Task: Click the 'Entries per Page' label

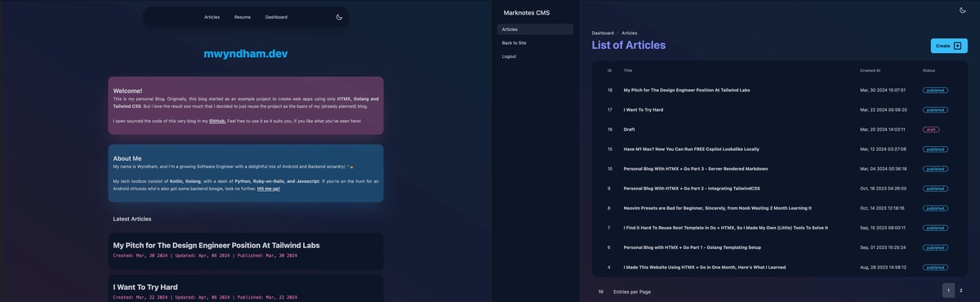Action: coord(632,291)
